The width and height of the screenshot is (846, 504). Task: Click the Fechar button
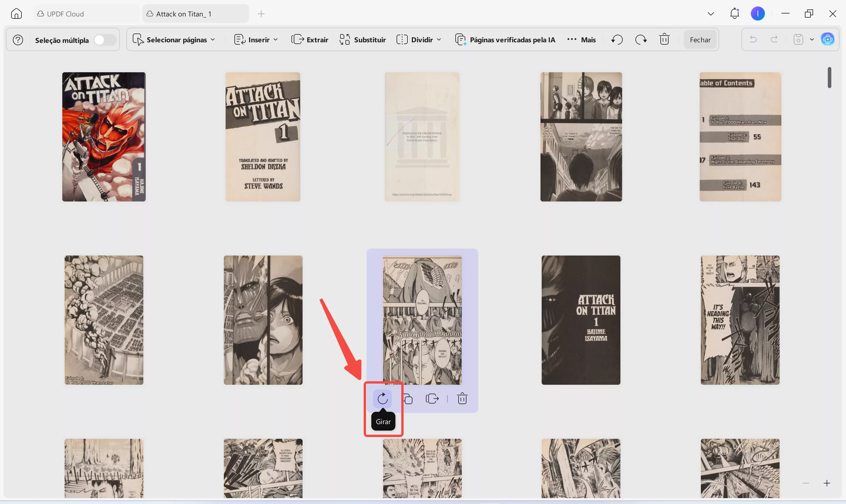tap(700, 40)
